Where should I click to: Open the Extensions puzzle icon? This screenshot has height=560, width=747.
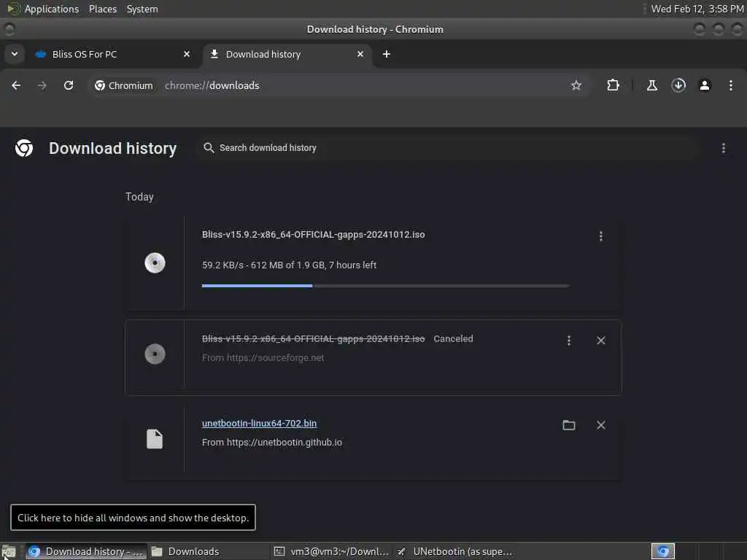pos(613,85)
